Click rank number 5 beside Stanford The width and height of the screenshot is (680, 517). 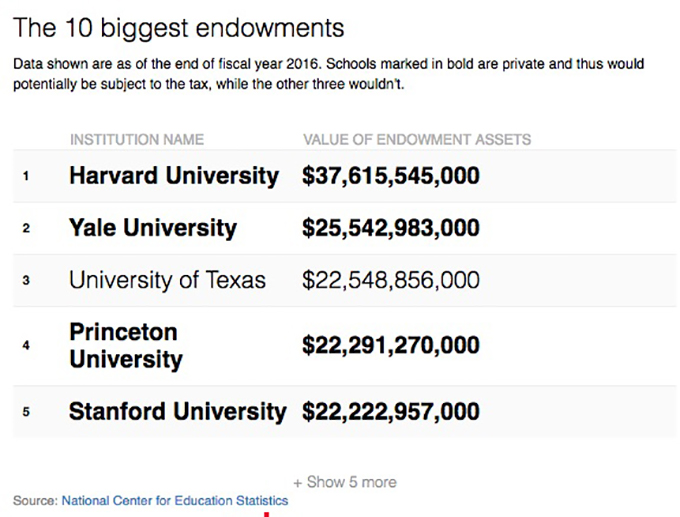tap(25, 412)
